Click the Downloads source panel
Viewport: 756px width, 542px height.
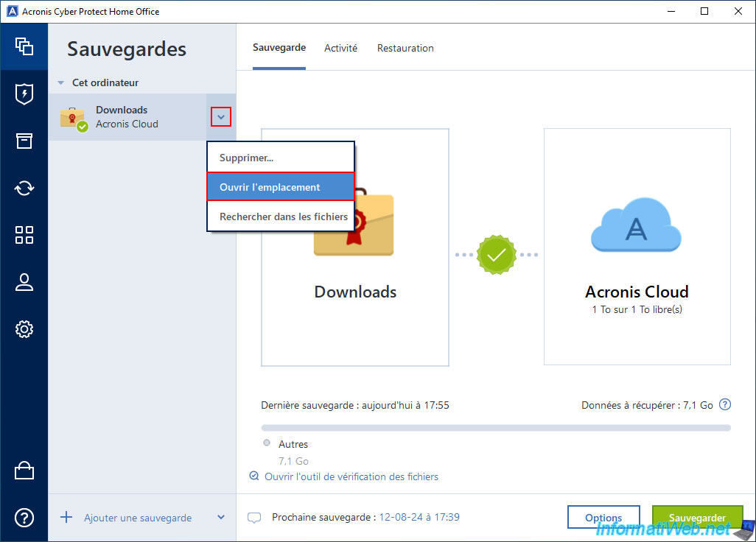355,247
